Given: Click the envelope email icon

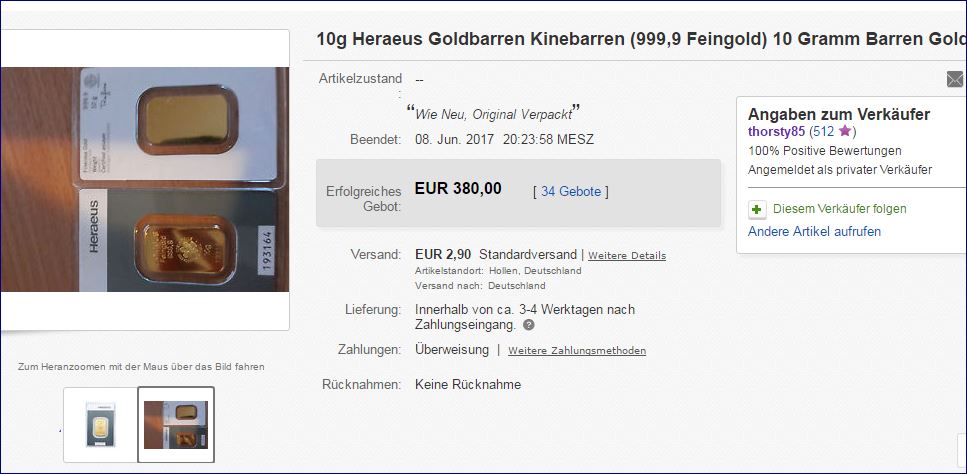Looking at the screenshot, I should [955, 80].
